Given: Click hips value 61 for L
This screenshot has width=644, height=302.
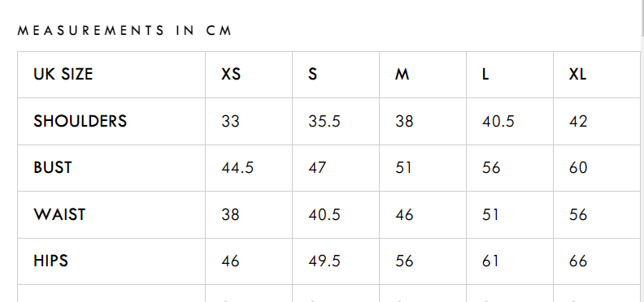Looking at the screenshot, I should click(490, 261).
